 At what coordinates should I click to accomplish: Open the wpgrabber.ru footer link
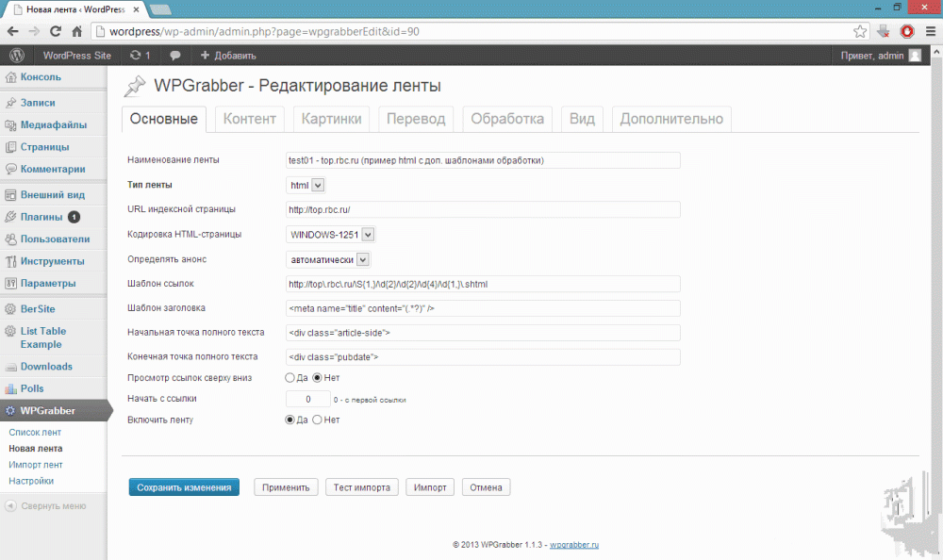pos(574,545)
